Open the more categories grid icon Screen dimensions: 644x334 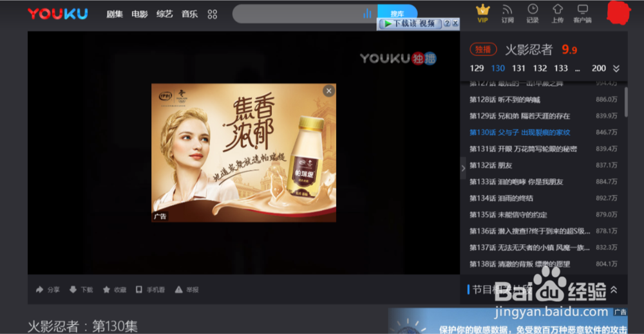coord(213,14)
